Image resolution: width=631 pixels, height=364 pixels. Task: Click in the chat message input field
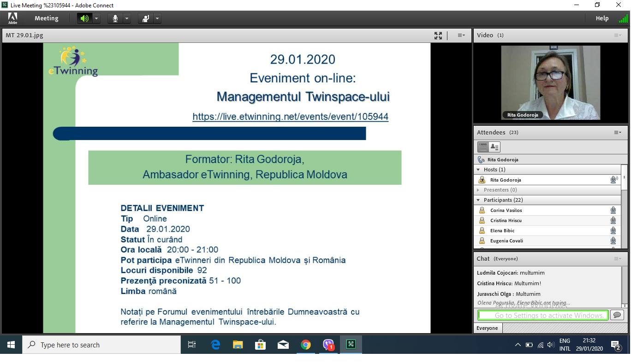[x=543, y=315]
